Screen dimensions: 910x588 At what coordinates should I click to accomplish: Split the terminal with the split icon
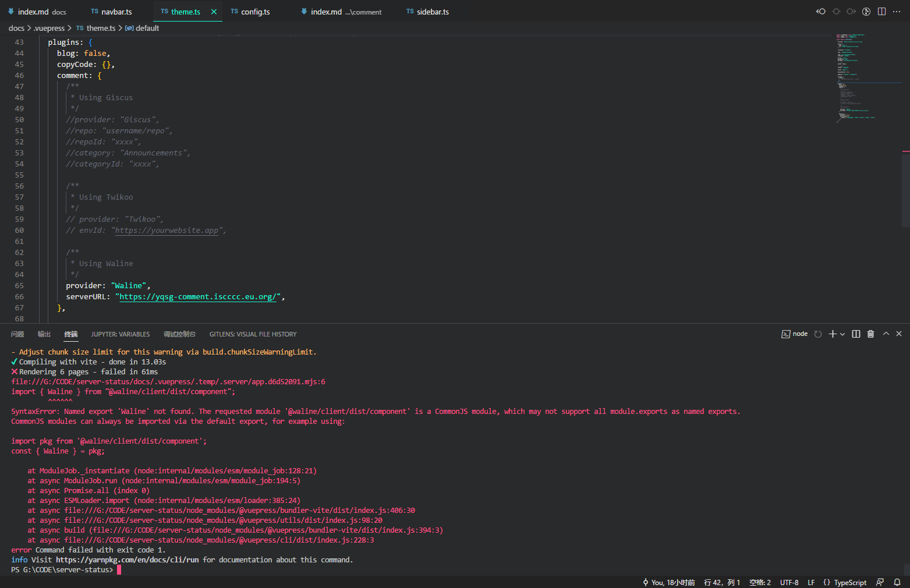(x=856, y=334)
